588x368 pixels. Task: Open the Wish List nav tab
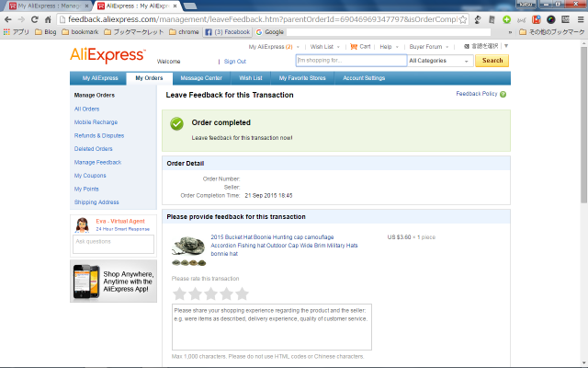click(251, 78)
